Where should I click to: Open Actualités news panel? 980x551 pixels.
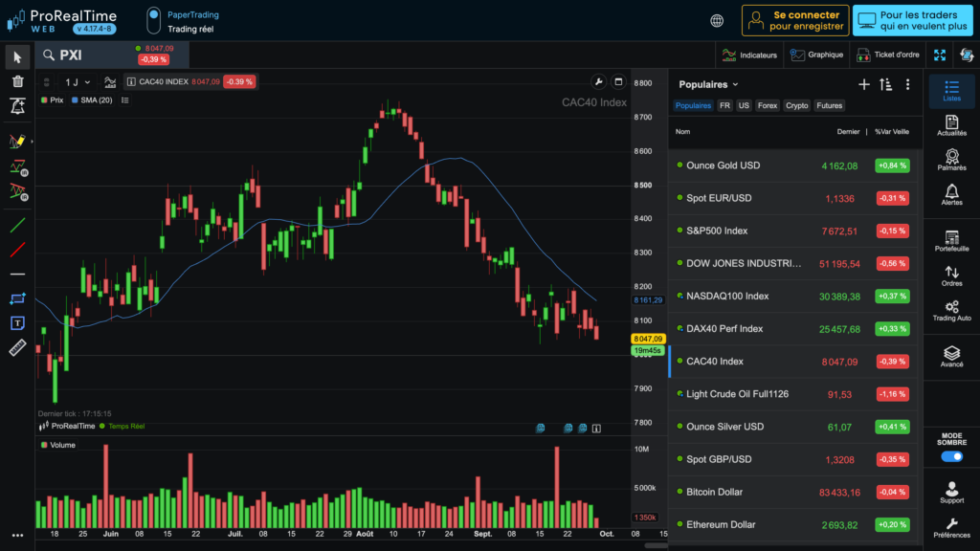[951, 125]
